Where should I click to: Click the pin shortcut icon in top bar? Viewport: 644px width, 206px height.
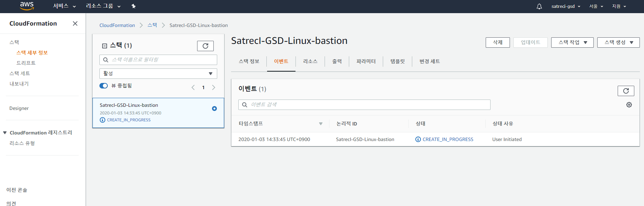133,6
